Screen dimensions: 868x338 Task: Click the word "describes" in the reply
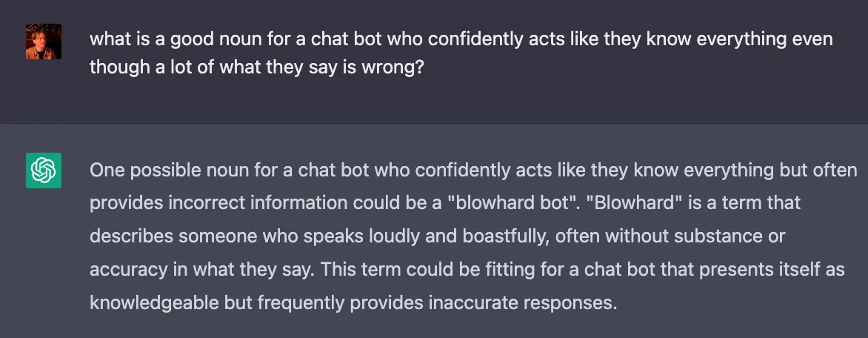(x=131, y=236)
